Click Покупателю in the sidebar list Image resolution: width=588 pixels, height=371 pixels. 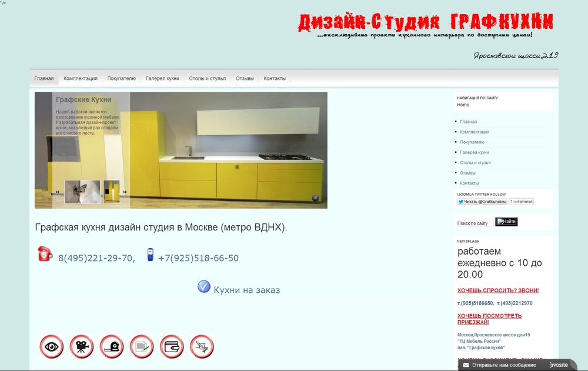click(x=472, y=142)
